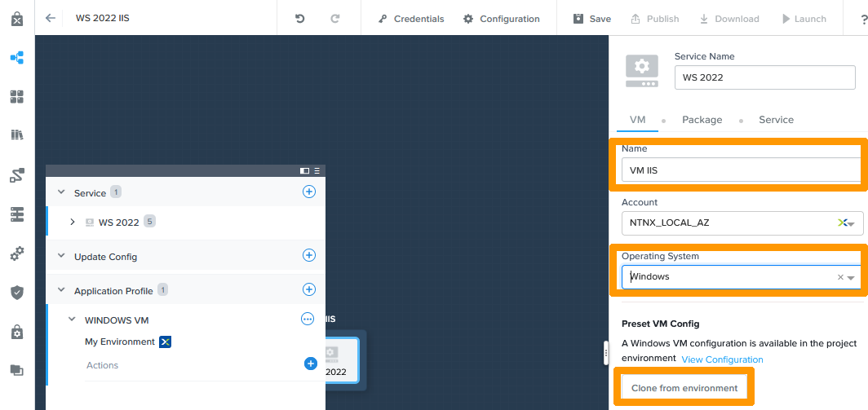Switch to the Service tab
This screenshot has height=410, width=868.
tap(776, 120)
